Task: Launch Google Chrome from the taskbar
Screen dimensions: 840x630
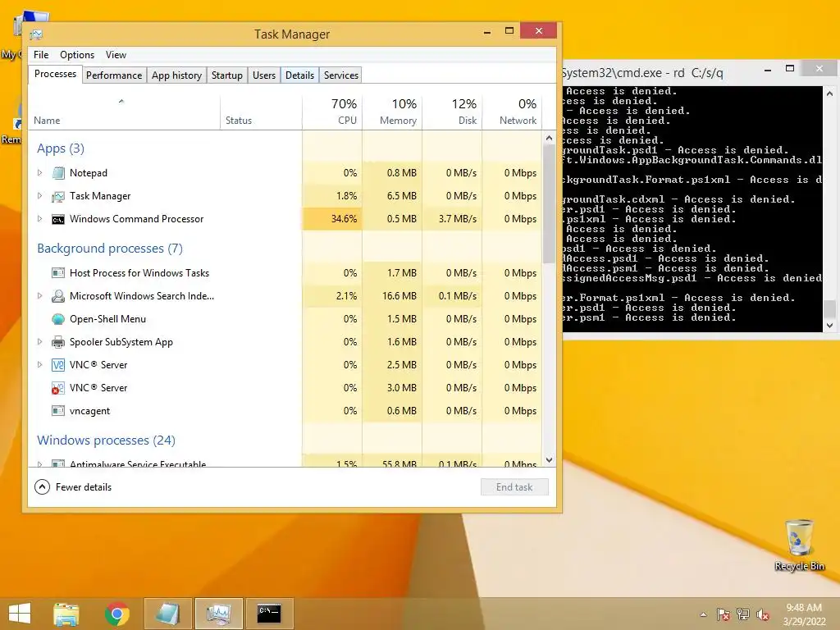Action: click(116, 614)
